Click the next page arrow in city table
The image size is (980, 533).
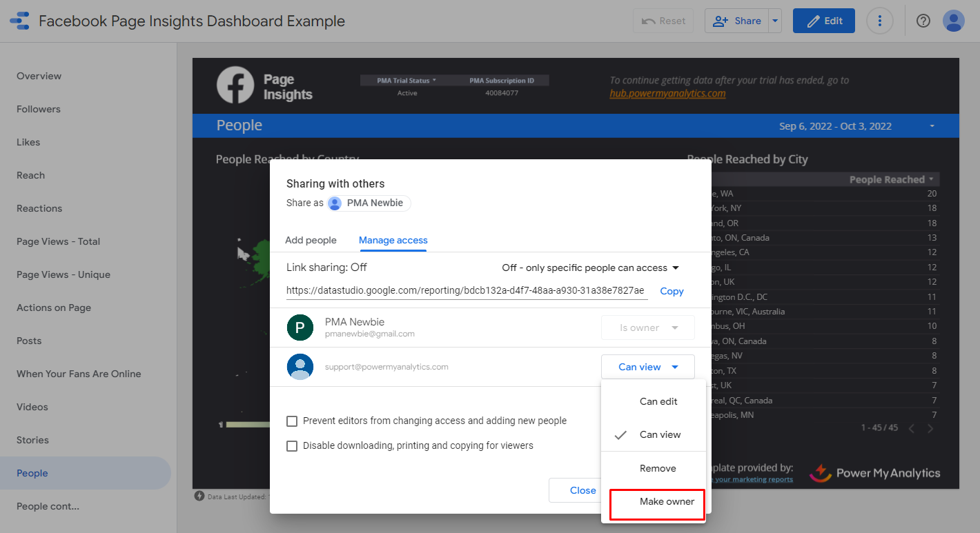pos(930,428)
